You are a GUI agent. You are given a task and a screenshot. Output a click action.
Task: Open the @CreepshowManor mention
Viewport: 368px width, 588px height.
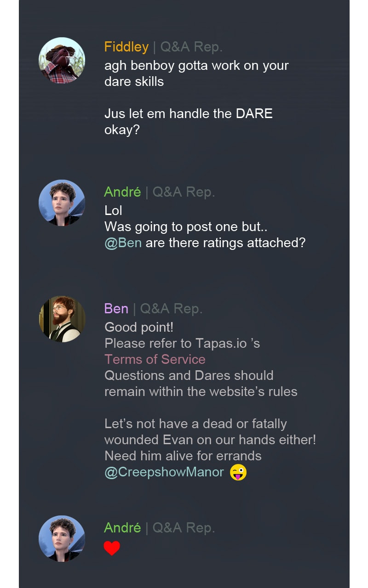point(164,472)
